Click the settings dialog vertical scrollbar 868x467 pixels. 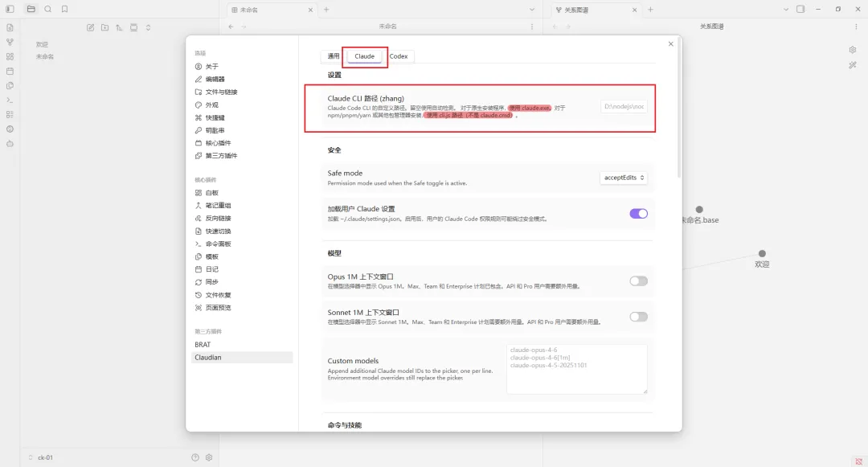click(x=678, y=109)
